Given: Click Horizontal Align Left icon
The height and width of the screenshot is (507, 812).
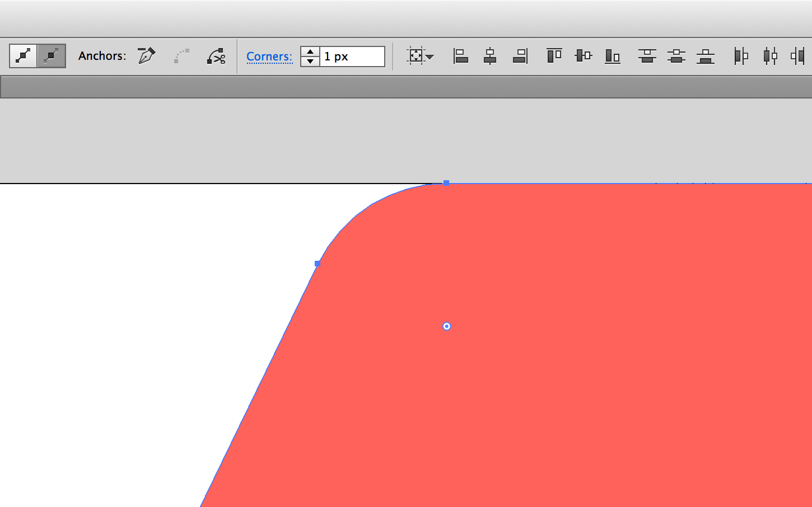Looking at the screenshot, I should [460, 56].
